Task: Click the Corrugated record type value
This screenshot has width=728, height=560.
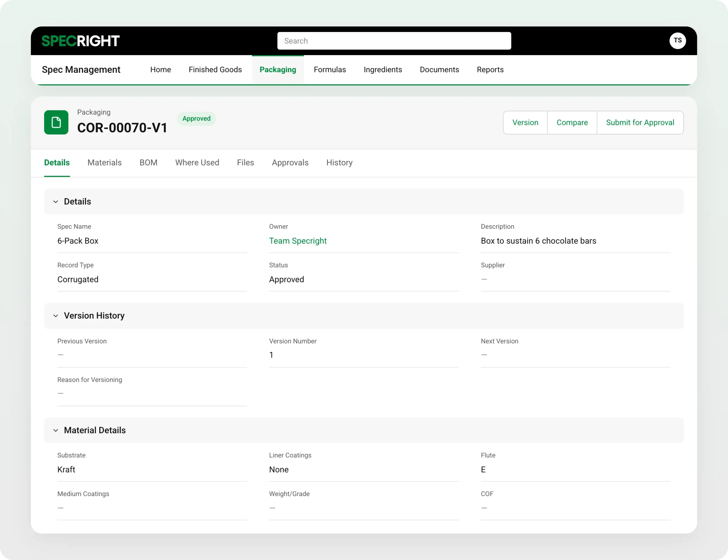Action: point(78,279)
